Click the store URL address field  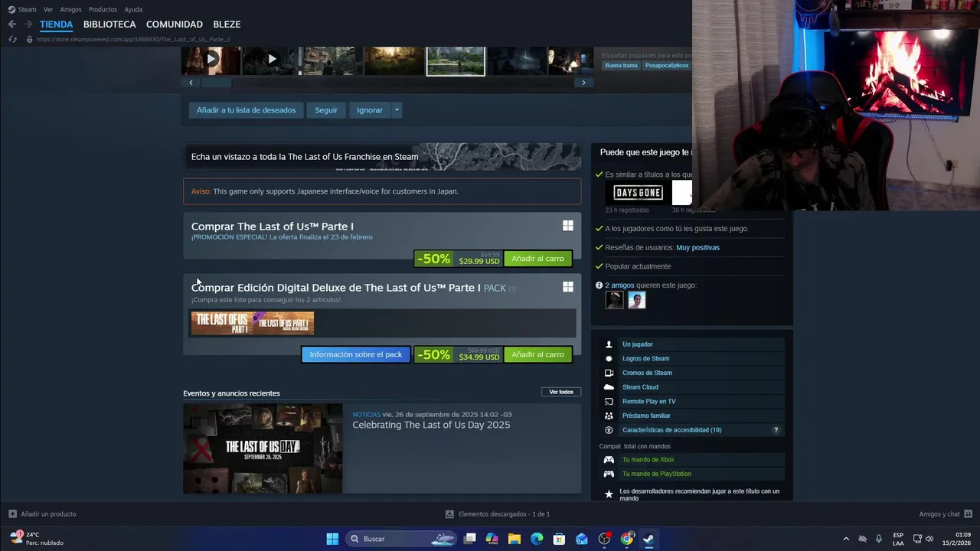coord(133,39)
